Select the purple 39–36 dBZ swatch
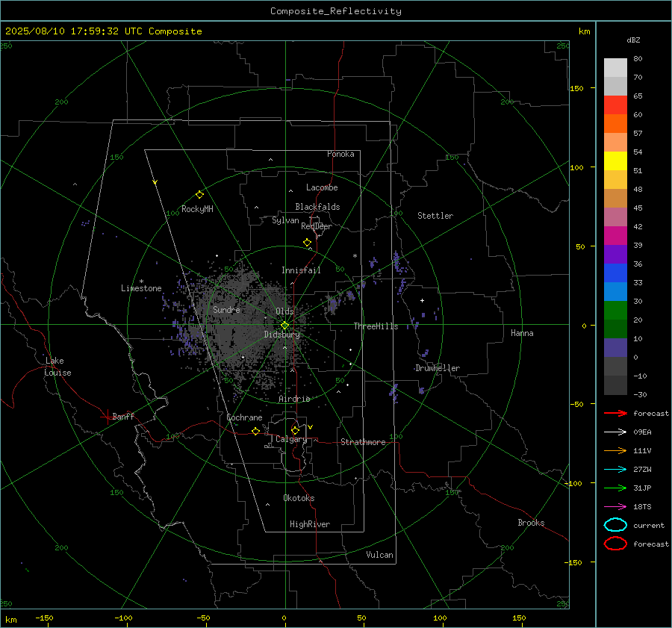672x628 pixels. [x=615, y=254]
